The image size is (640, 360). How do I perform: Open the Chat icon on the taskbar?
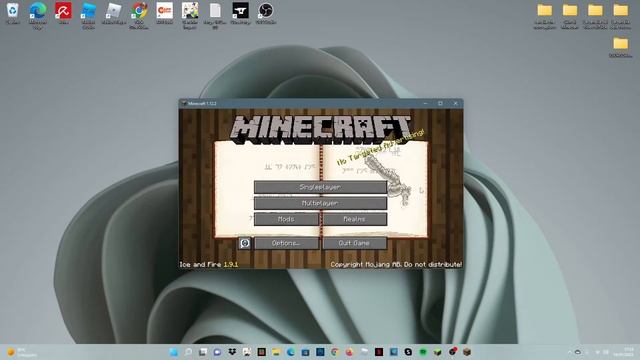[x=218, y=352]
